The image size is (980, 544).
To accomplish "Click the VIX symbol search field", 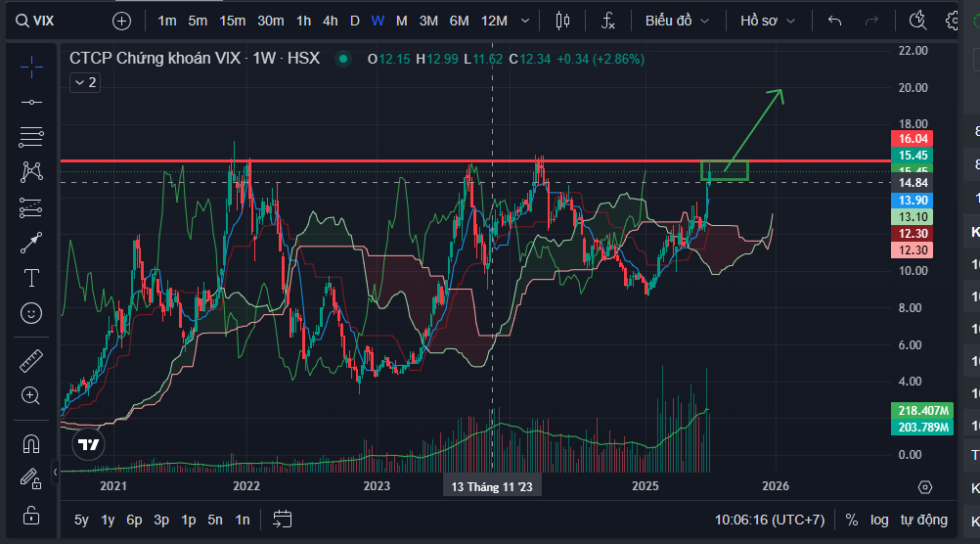I will point(59,21).
